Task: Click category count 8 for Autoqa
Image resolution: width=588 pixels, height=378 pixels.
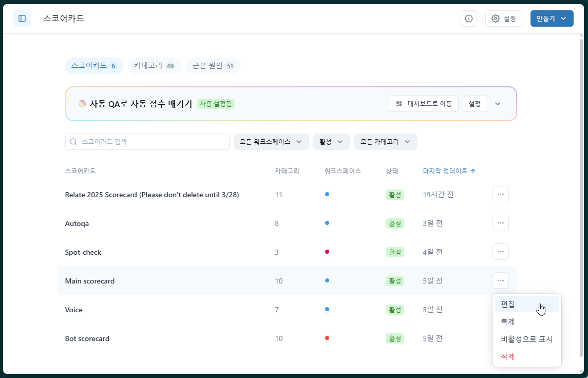Action: 277,223
